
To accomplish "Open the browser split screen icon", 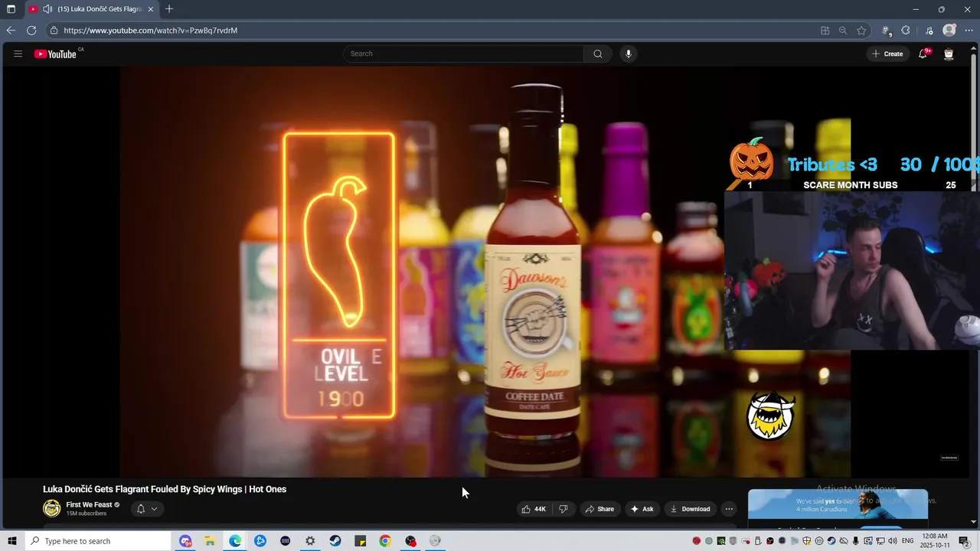I will tap(825, 31).
